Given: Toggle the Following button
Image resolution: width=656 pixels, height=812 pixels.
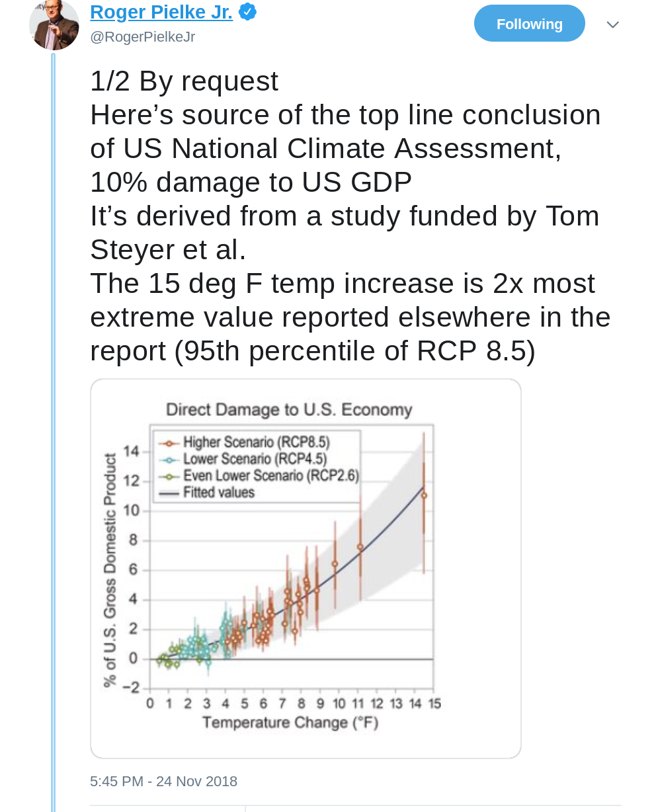Looking at the screenshot, I should 529,24.
